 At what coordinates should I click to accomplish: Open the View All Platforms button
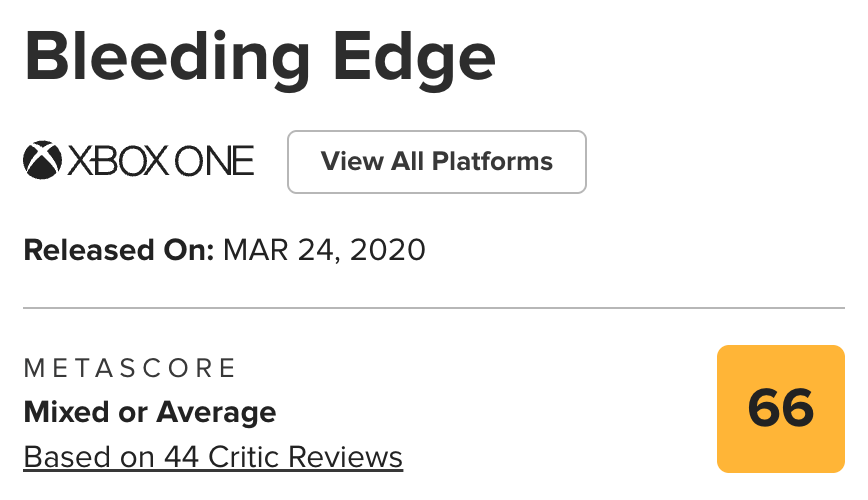point(436,161)
